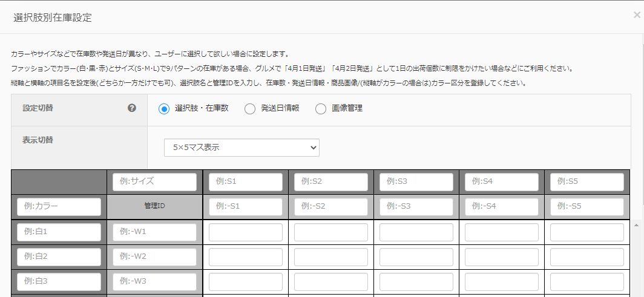Focus the 例:S1 column name field

pos(246,182)
